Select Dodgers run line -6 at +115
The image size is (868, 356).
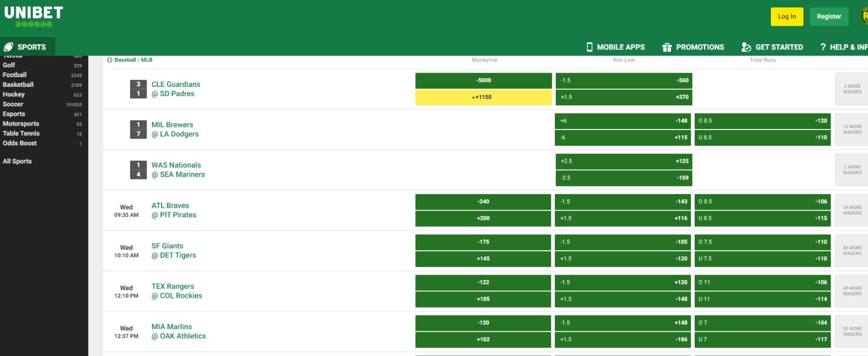(x=623, y=137)
